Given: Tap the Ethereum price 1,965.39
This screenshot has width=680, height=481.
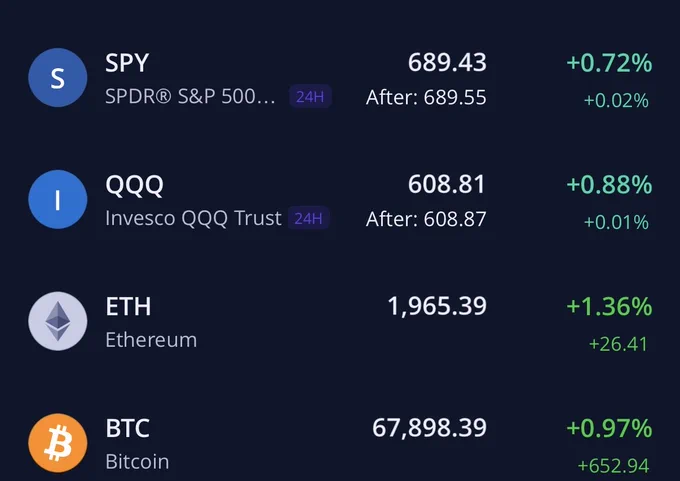Looking at the screenshot, I should pyautogui.click(x=437, y=306).
